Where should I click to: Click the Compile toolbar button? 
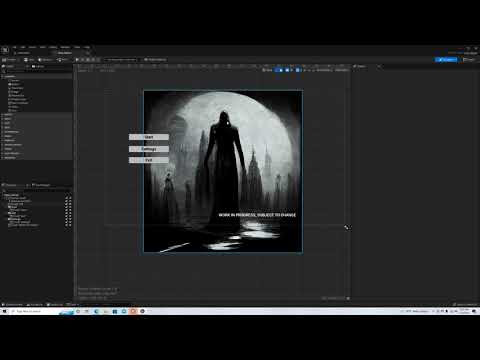[x=10, y=60]
